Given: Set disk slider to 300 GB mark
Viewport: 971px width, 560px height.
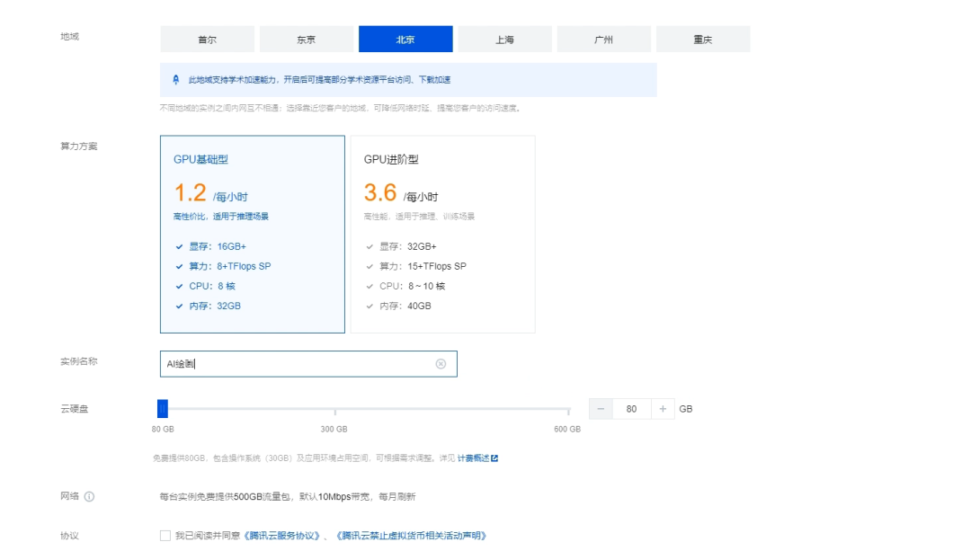Looking at the screenshot, I should tap(335, 410).
